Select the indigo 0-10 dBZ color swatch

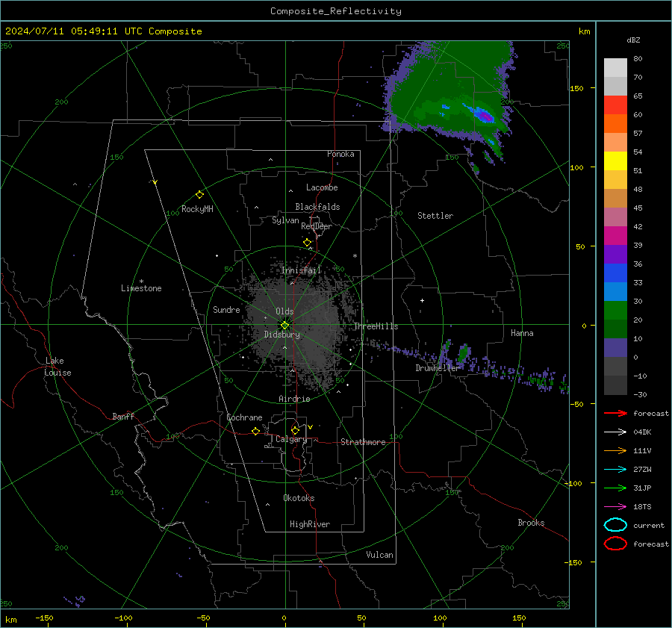(615, 347)
